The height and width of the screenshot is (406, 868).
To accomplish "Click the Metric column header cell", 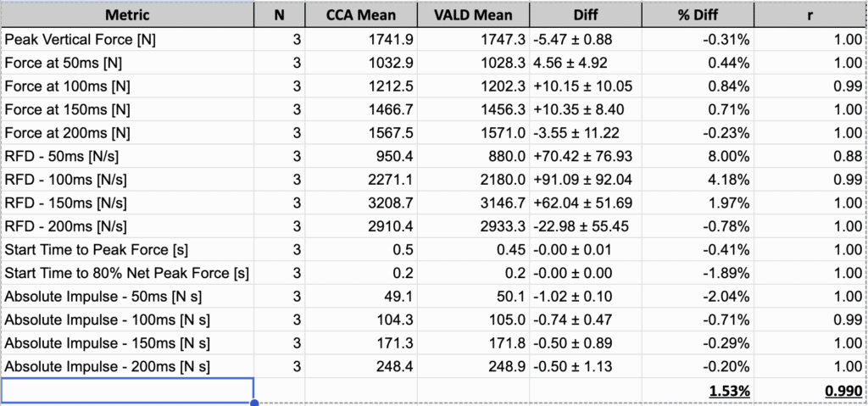I will click(x=127, y=14).
